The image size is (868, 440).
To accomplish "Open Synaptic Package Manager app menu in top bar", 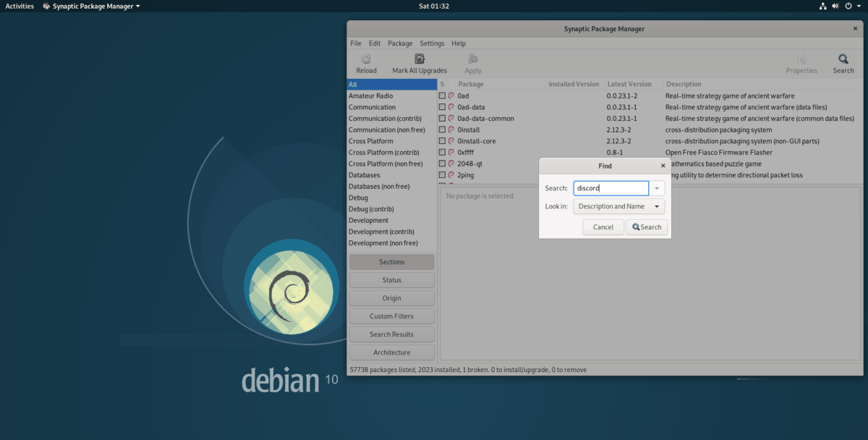I will point(91,6).
